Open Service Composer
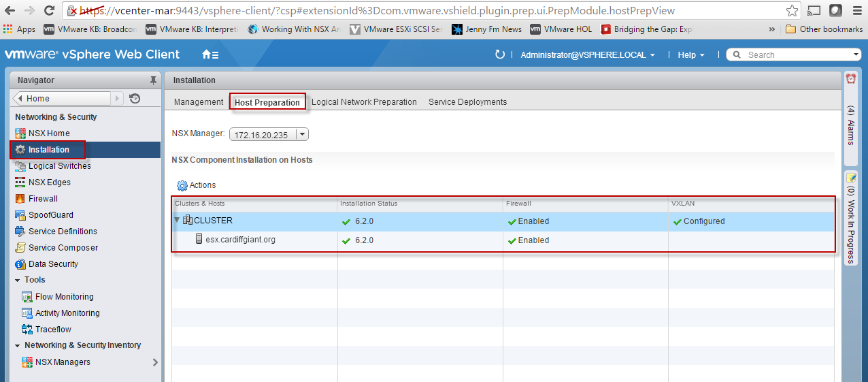Viewport: 868px width, 382px height. coord(63,248)
